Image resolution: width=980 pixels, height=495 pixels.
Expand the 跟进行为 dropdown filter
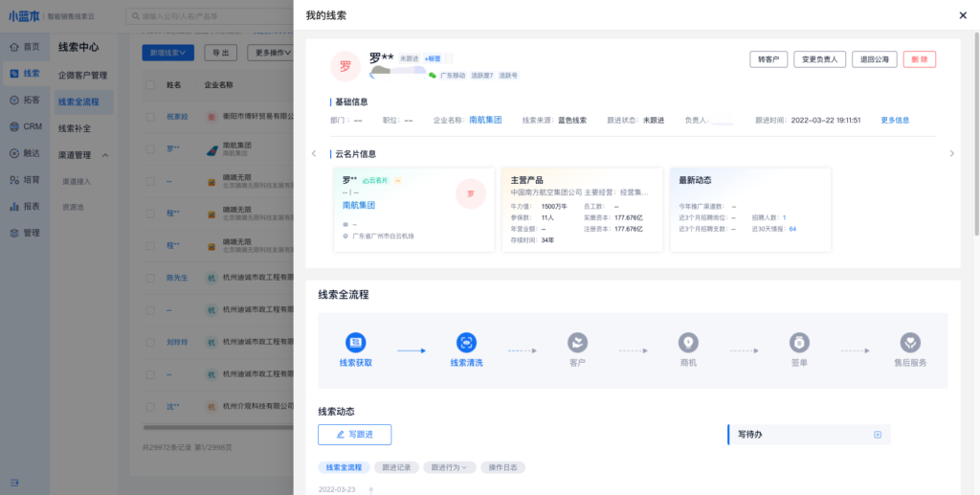point(449,467)
